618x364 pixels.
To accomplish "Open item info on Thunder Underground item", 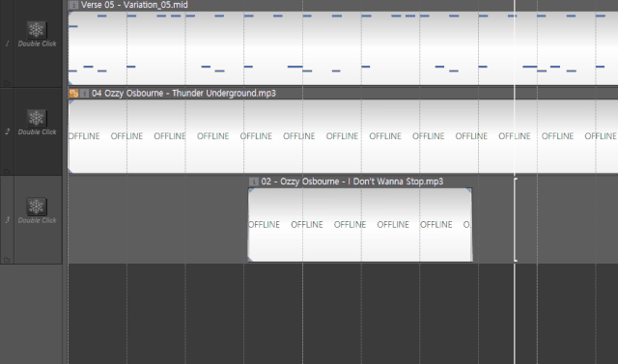I will 84,94.
